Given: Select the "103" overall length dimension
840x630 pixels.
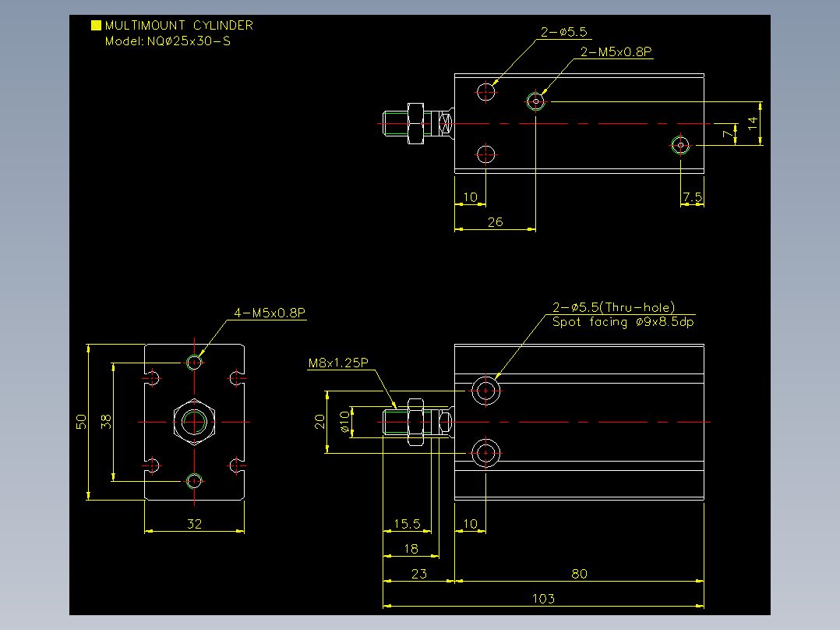Looking at the screenshot, I should 543,598.
